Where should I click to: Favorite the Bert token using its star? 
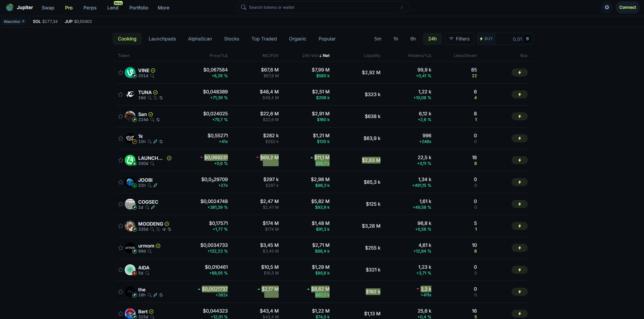pos(121,314)
